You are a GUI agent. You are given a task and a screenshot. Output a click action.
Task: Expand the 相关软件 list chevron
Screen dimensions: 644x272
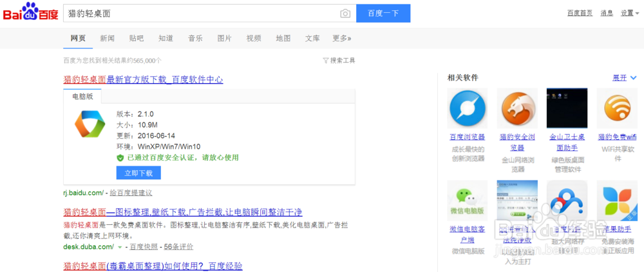(633, 78)
